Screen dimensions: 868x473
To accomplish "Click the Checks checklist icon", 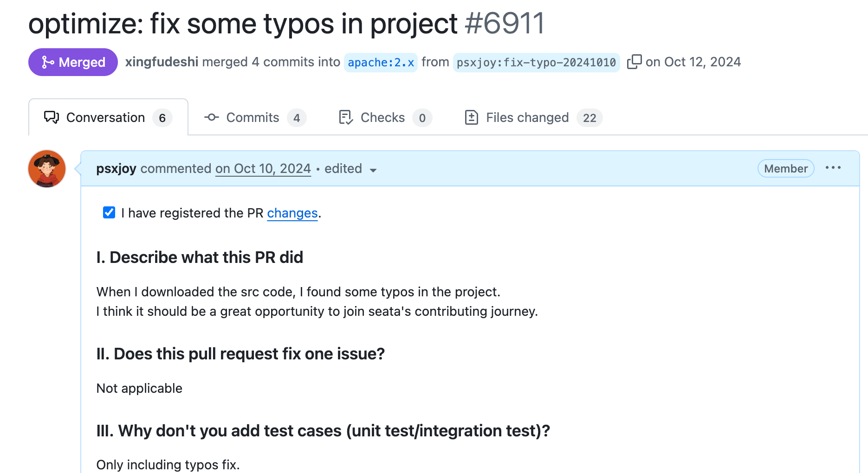I will (345, 117).
